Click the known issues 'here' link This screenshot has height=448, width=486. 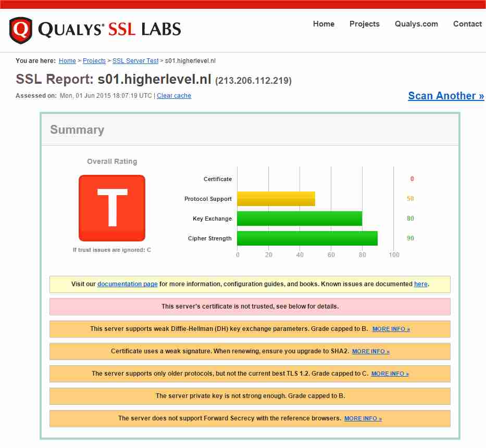pos(420,284)
